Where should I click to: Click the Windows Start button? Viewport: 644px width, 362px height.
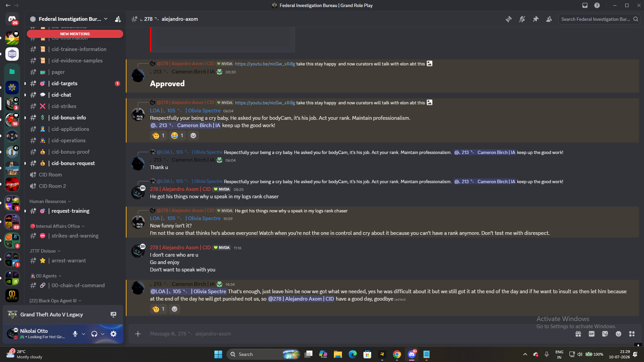coord(218,354)
